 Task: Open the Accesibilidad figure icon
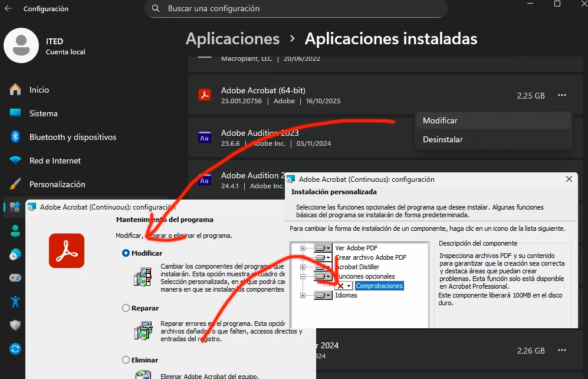point(15,301)
